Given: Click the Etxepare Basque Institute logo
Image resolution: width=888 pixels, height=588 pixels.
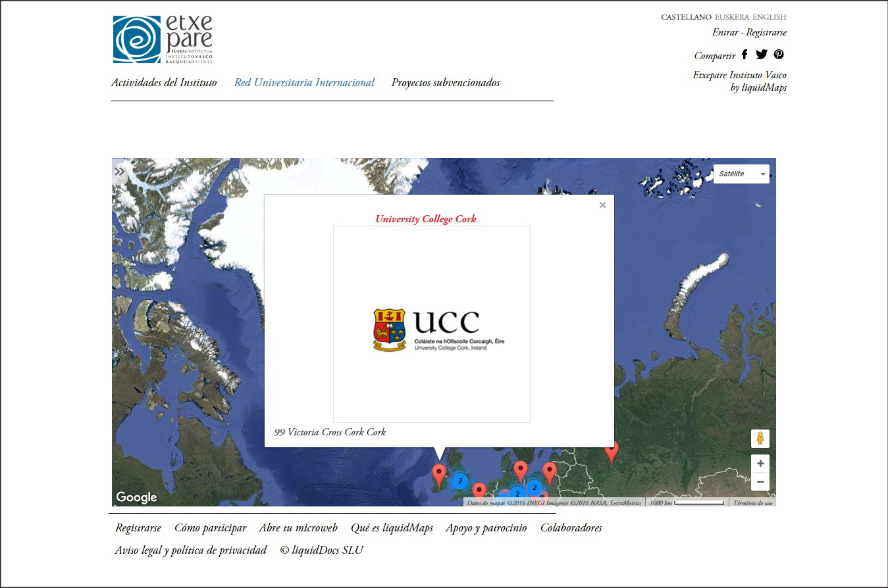Looking at the screenshot, I should point(163,39).
